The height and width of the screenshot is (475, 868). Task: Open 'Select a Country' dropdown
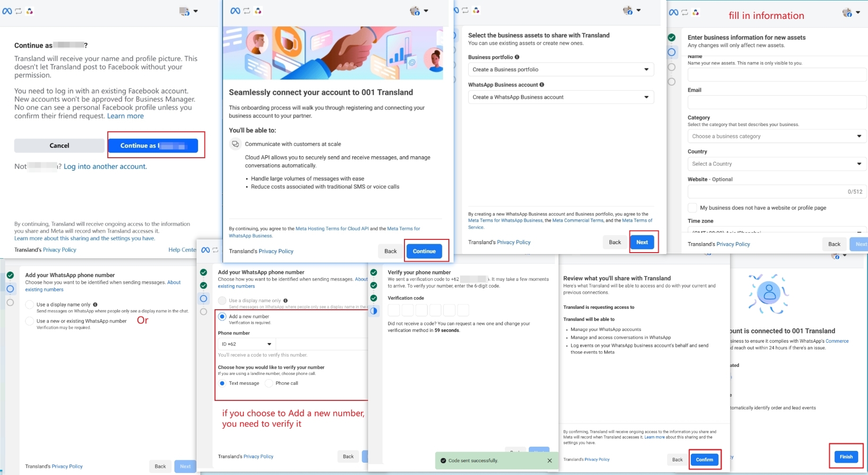point(777,164)
